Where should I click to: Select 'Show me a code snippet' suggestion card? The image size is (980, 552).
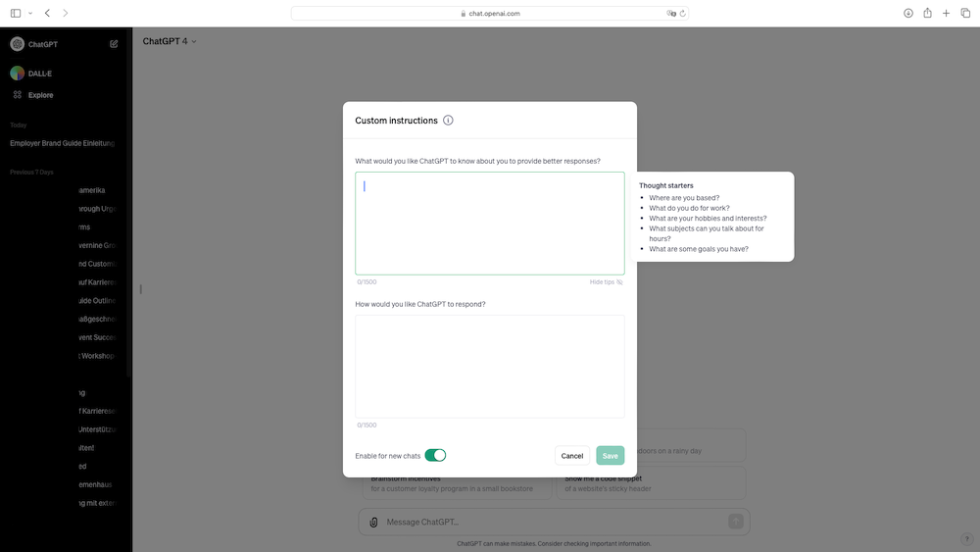click(652, 482)
